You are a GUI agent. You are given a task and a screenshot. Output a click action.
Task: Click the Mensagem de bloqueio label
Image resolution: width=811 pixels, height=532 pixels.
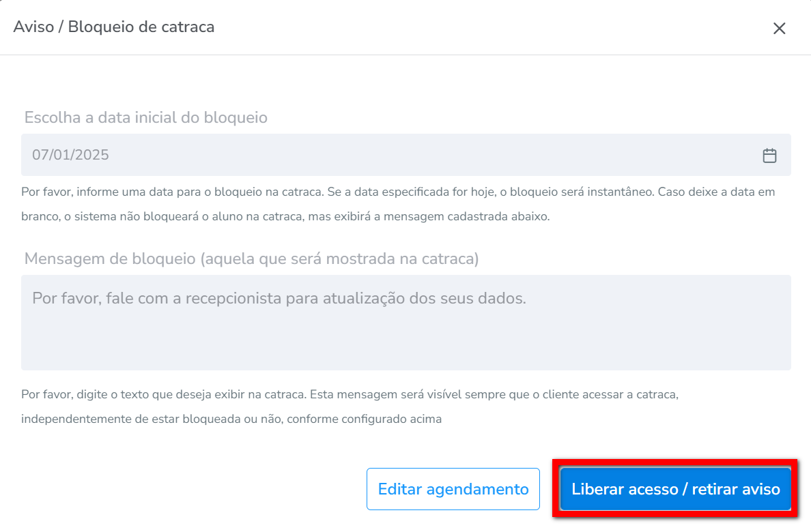(251, 259)
